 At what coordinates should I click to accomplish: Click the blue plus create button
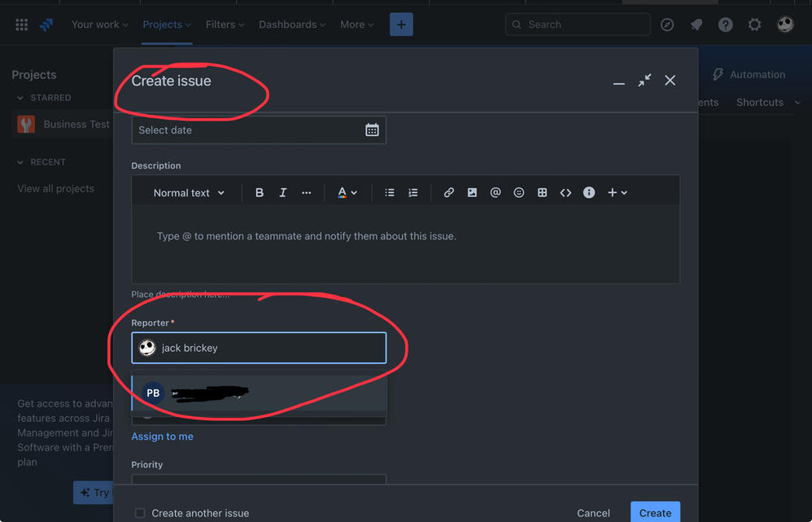click(401, 24)
